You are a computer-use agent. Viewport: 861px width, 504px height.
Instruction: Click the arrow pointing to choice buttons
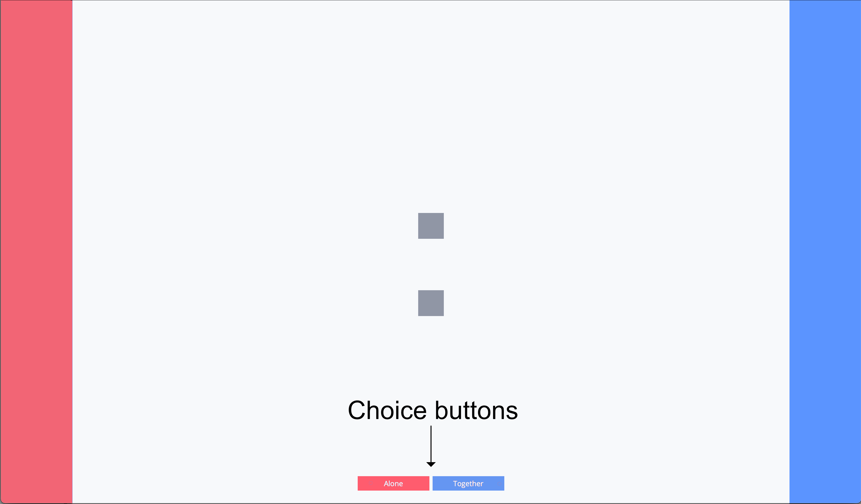[431, 447]
